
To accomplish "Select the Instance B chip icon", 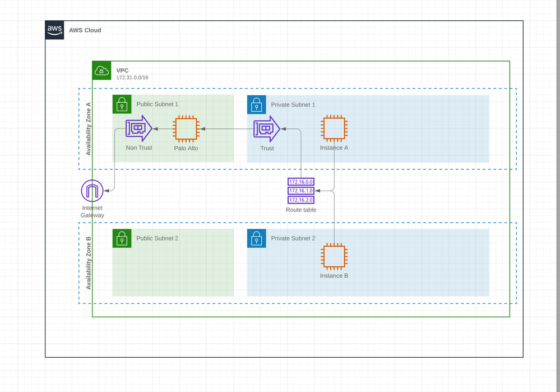I will (334, 257).
